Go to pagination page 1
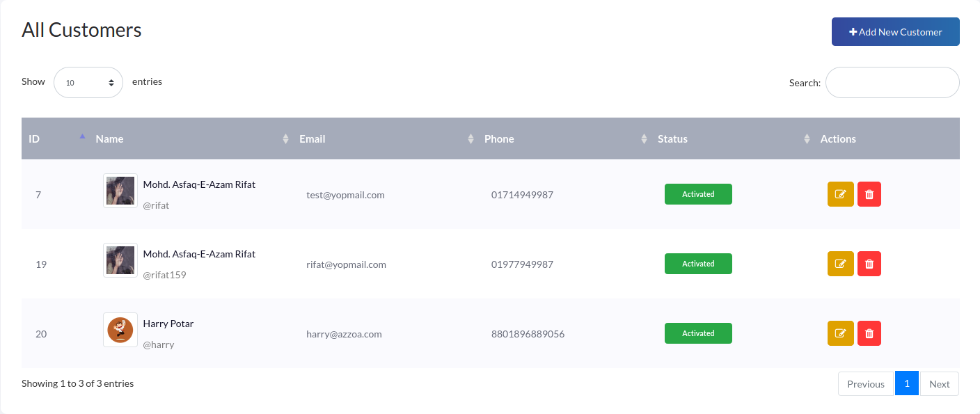The height and width of the screenshot is (414, 980). tap(906, 383)
